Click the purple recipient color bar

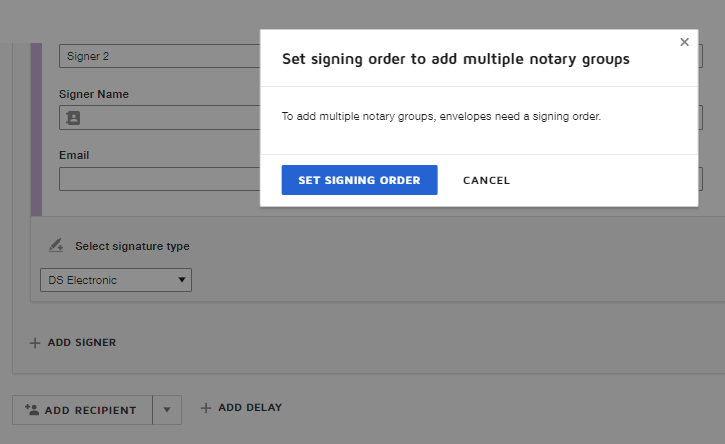point(37,130)
